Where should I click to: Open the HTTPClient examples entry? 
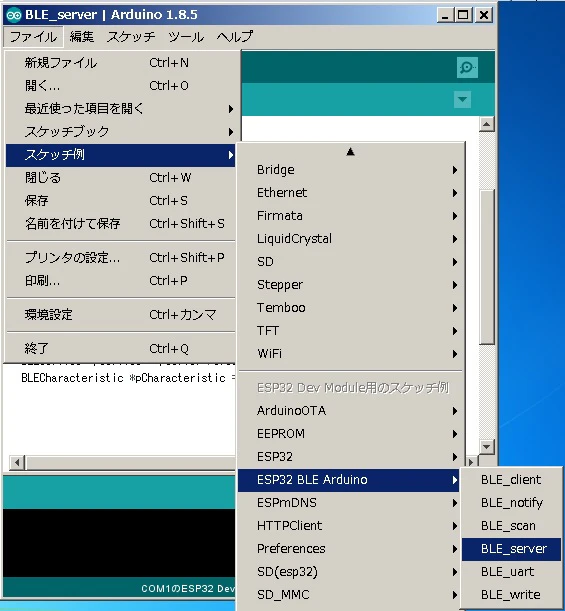click(349, 526)
